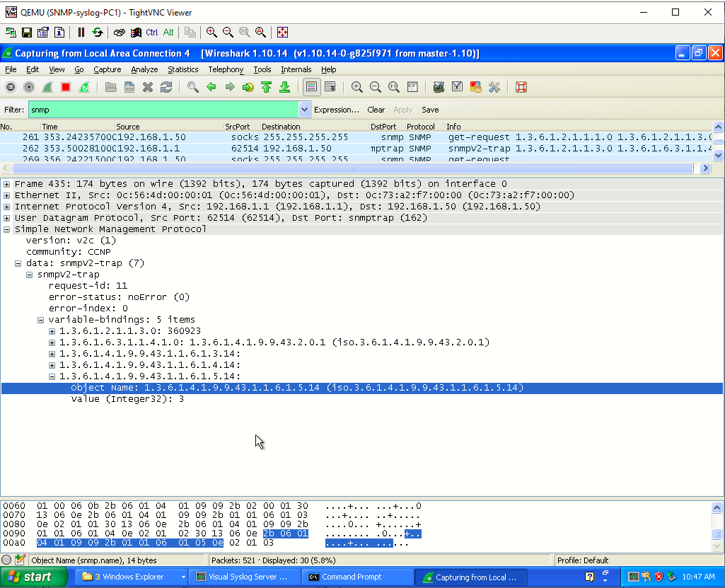Toggle the expert info status LED

[x=6, y=560]
